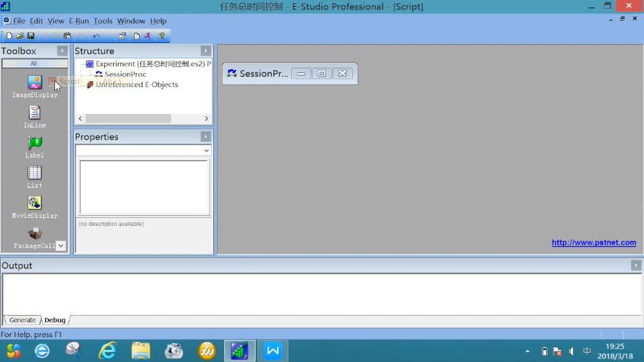Viewport: 644px width, 362px height.
Task: Select the InLine toolbox object
Action: 34,117
